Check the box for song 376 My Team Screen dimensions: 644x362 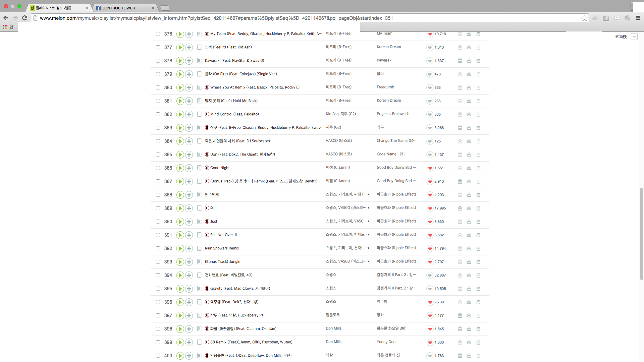point(158,34)
